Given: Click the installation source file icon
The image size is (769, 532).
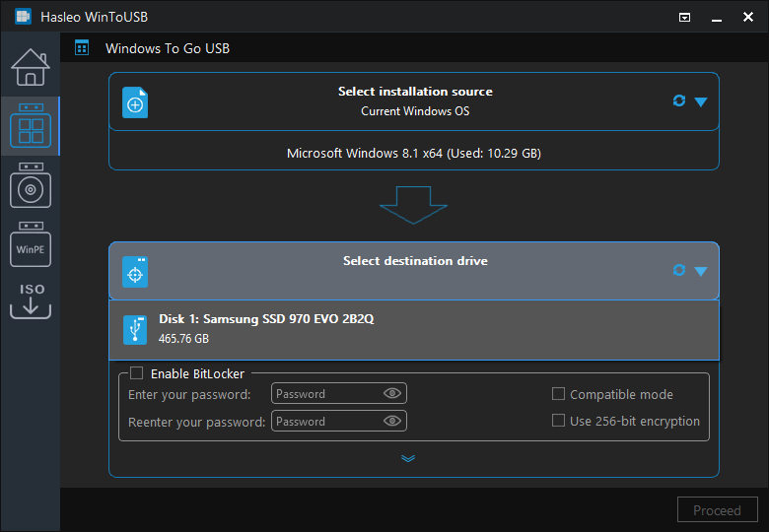Looking at the screenshot, I should tap(135, 102).
